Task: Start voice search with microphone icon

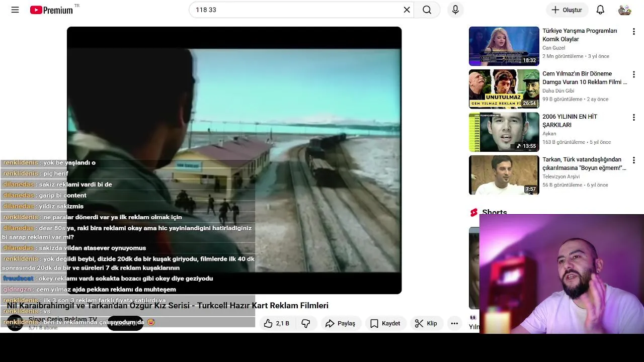Action: pyautogui.click(x=455, y=10)
